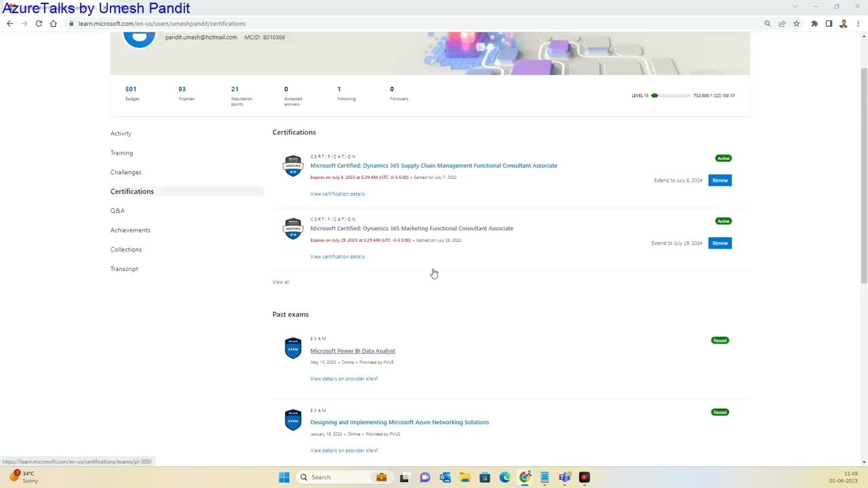
Task: Open Azure Networking Solutions exam link
Action: 399,422
